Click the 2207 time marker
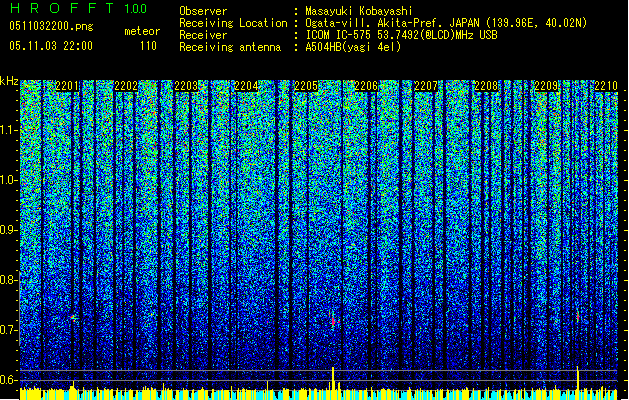Screen dimensions: 629x400 pos(426,86)
